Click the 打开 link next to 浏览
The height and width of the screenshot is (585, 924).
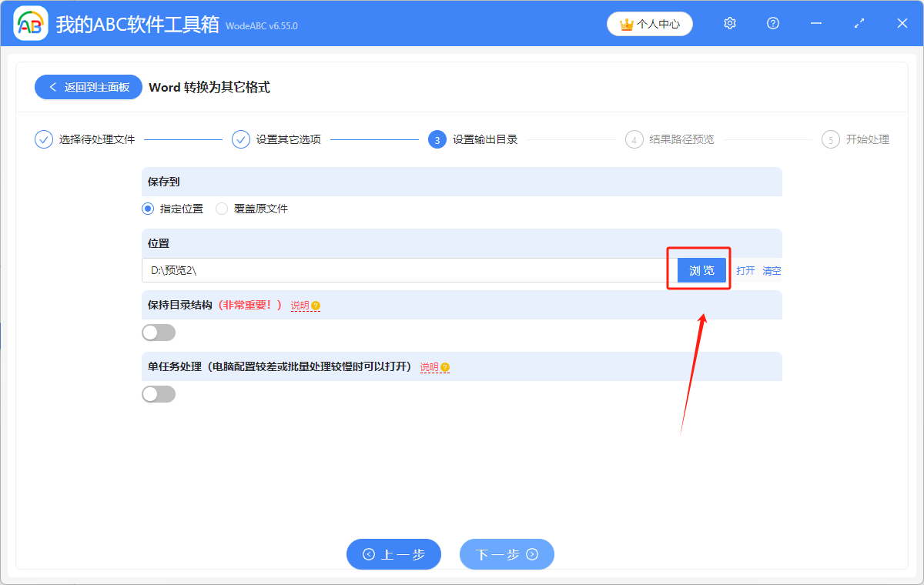[745, 270]
